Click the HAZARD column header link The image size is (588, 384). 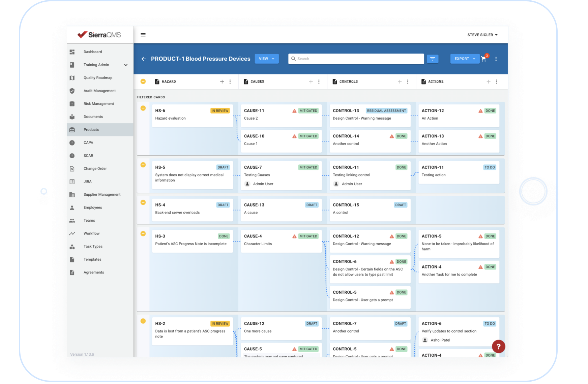point(169,82)
